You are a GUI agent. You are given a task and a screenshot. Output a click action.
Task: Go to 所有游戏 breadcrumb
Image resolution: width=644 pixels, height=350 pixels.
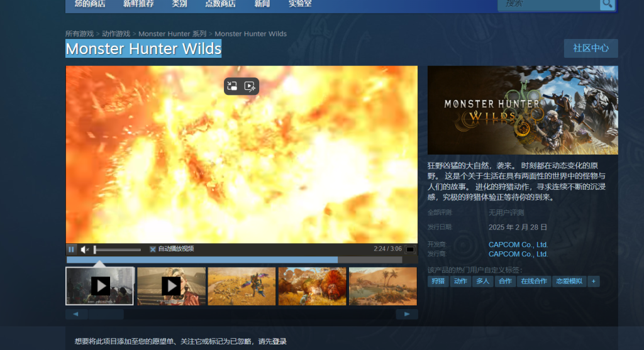(x=80, y=34)
